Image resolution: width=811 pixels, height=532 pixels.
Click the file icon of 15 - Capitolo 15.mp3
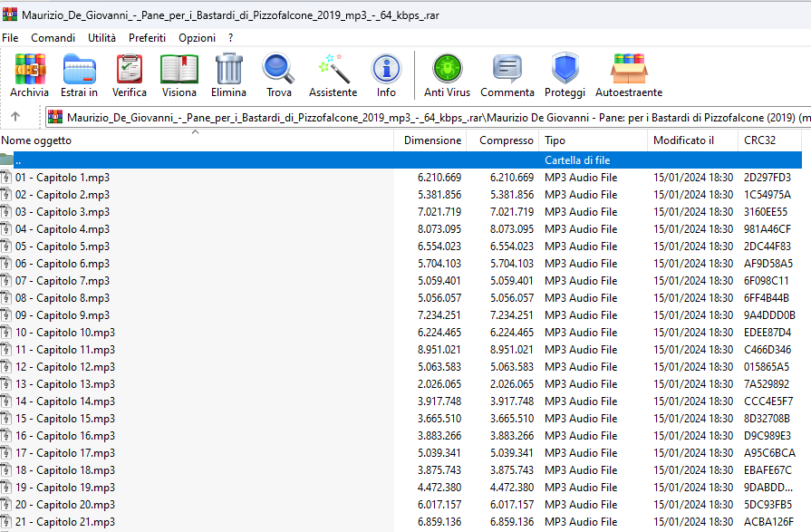[6, 418]
